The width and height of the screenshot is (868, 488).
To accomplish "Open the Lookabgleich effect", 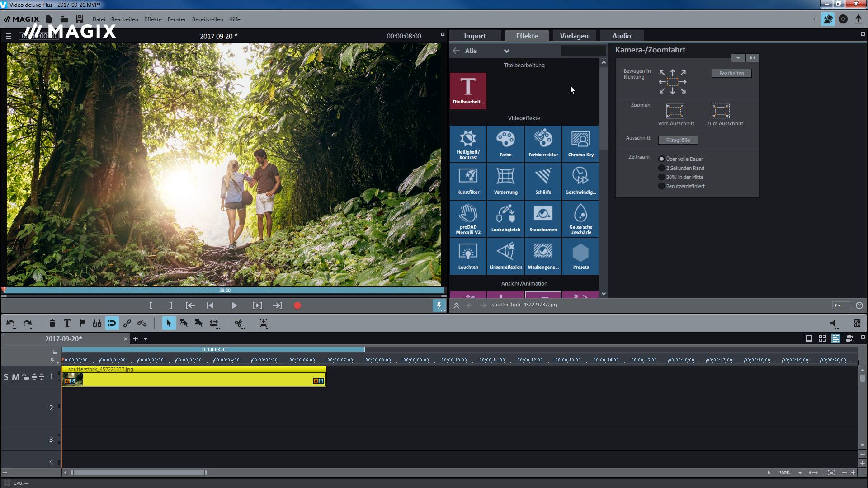I will pos(505,219).
